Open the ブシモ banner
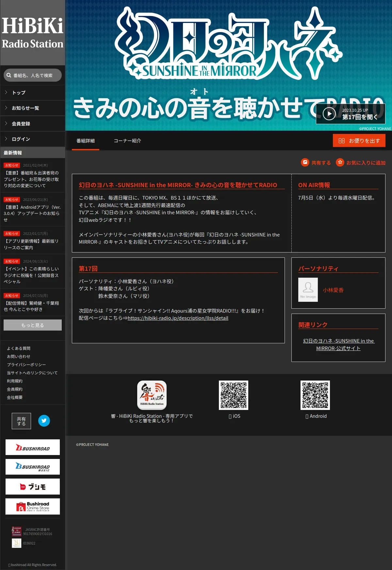Image resolution: width=392 pixels, height=570 pixels. click(x=33, y=487)
